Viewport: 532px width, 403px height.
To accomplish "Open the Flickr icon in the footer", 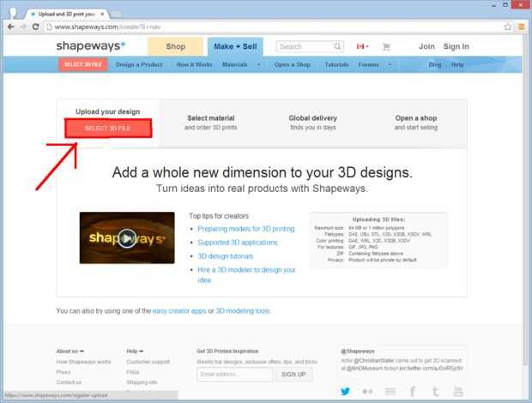I will coord(367,392).
